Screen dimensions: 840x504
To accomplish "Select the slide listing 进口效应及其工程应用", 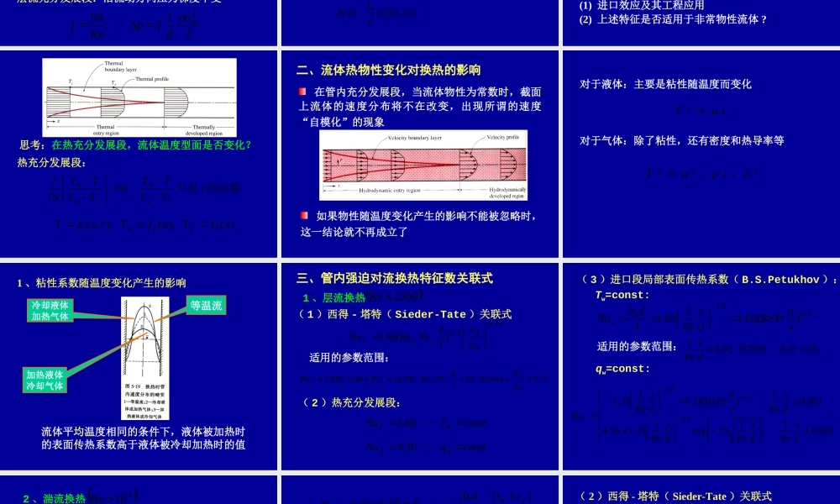I will (700, 23).
